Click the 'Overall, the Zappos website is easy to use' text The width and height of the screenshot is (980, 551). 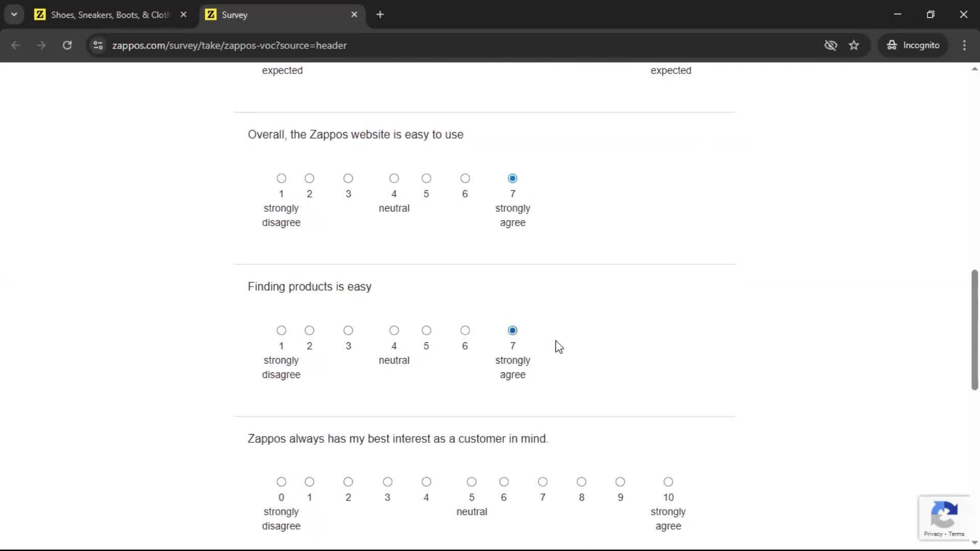(x=355, y=135)
